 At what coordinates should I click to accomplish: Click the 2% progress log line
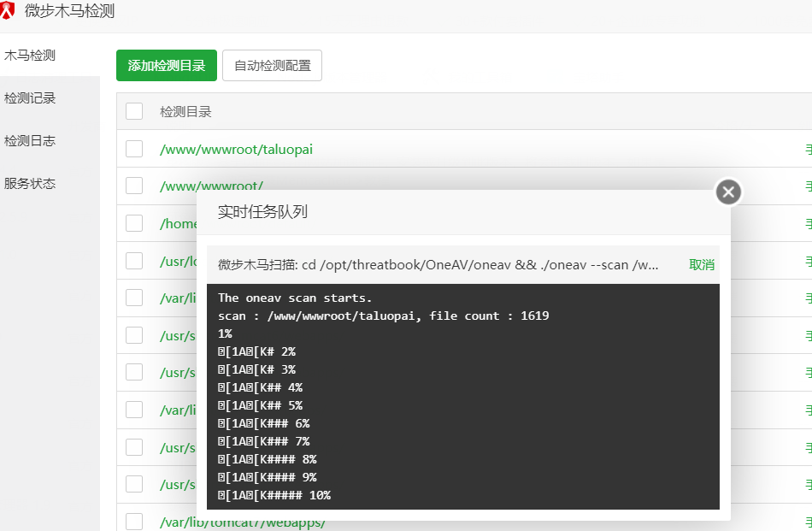coord(257,351)
